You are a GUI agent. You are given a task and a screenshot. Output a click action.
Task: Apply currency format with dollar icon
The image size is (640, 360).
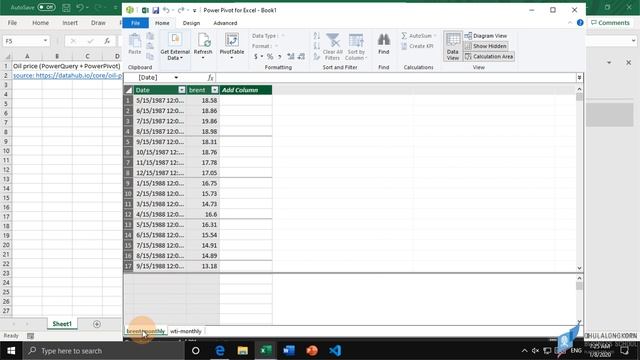[256, 56]
